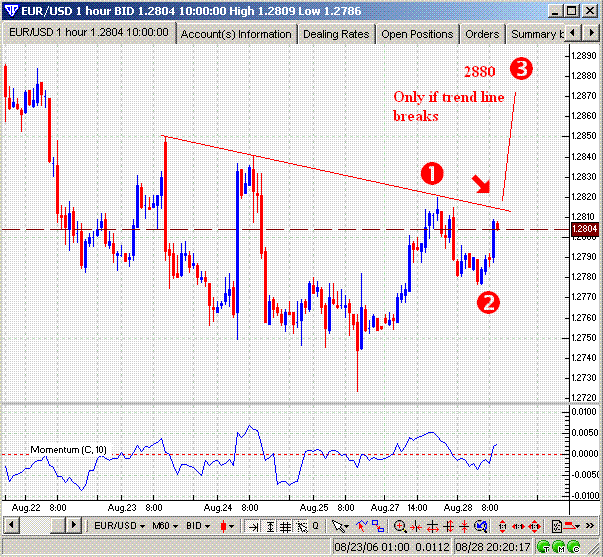Click the vertical expand chart icon
This screenshot has width=603, height=557.
[448, 527]
